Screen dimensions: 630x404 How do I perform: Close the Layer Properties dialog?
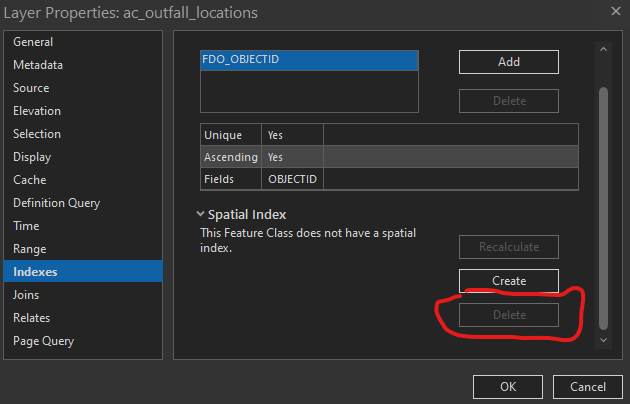(613, 13)
